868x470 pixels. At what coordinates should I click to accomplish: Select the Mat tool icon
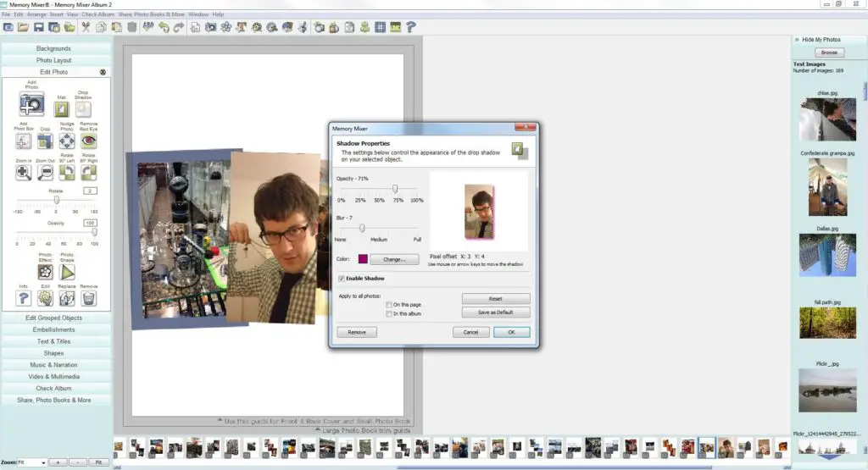pyautogui.click(x=61, y=109)
